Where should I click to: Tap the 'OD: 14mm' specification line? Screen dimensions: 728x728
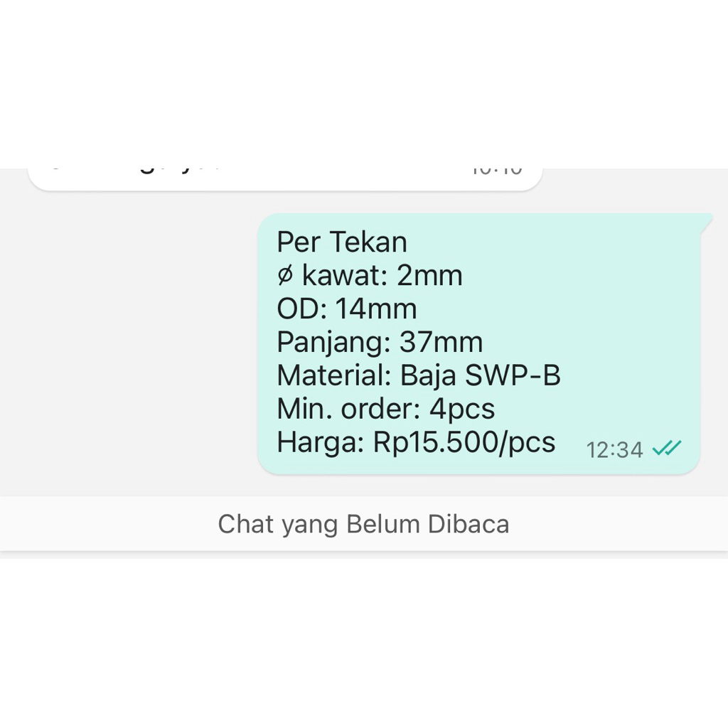[346, 309]
